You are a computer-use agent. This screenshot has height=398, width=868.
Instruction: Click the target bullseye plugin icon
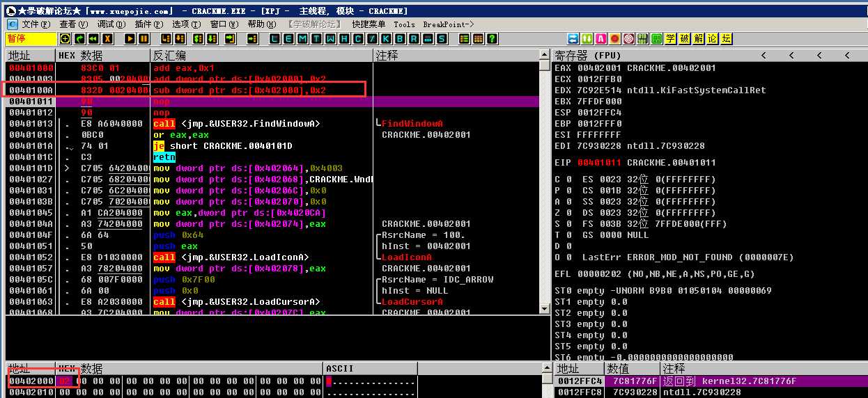pyautogui.click(x=629, y=39)
